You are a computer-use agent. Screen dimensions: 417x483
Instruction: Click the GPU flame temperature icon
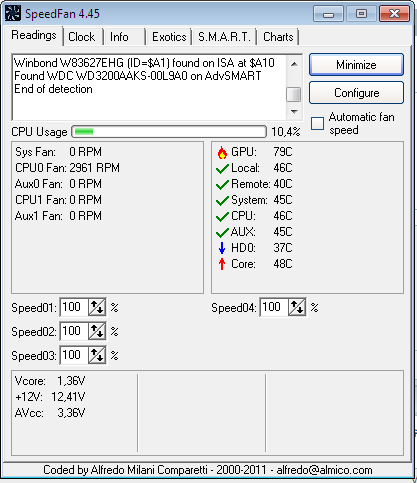[x=222, y=152]
